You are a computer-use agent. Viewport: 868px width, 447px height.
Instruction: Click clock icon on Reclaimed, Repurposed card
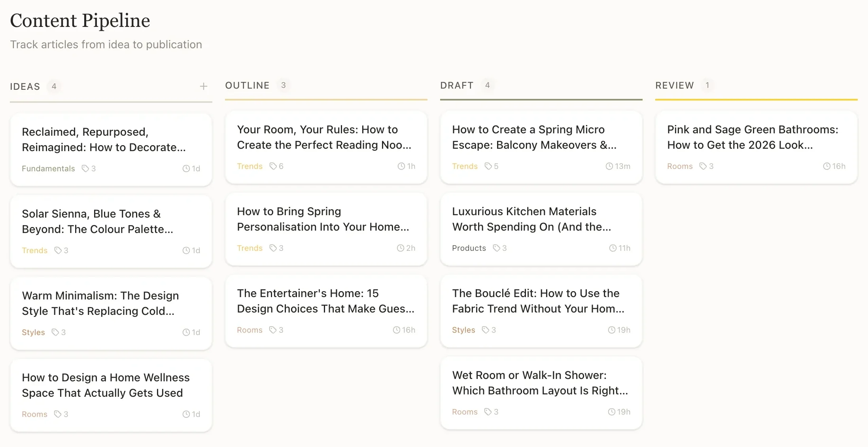coord(186,169)
